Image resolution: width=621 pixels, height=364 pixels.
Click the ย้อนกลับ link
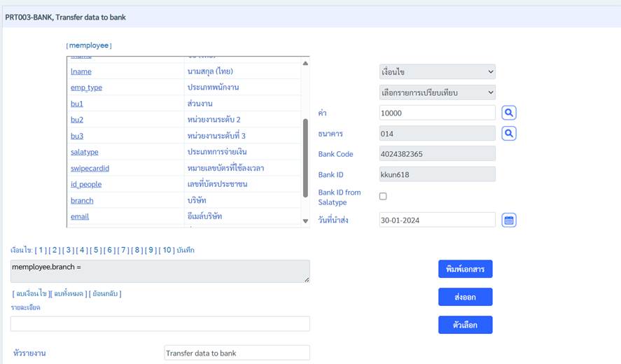(105, 293)
